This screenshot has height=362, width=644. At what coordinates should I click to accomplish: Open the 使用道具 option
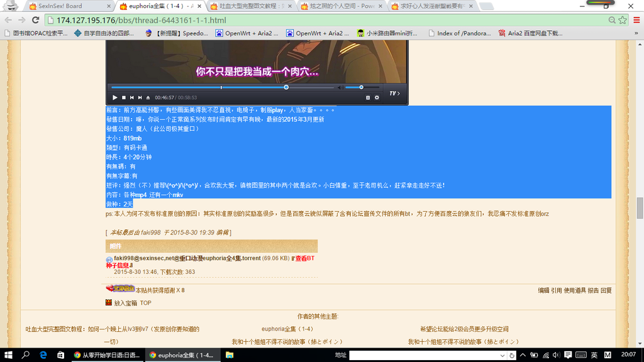point(575,290)
